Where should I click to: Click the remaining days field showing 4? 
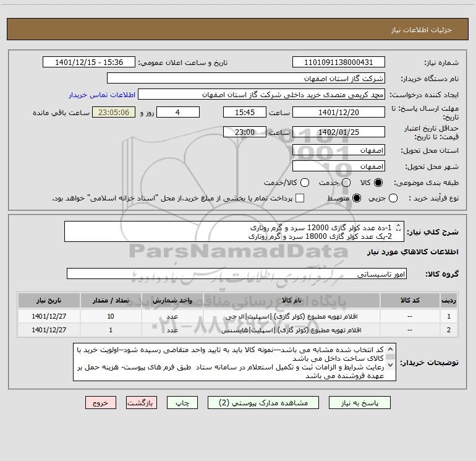tap(178, 113)
